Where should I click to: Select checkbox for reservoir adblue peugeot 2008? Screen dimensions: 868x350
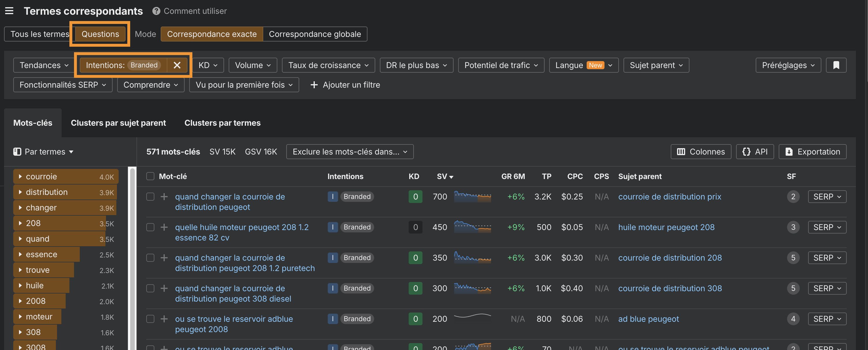[x=150, y=319]
